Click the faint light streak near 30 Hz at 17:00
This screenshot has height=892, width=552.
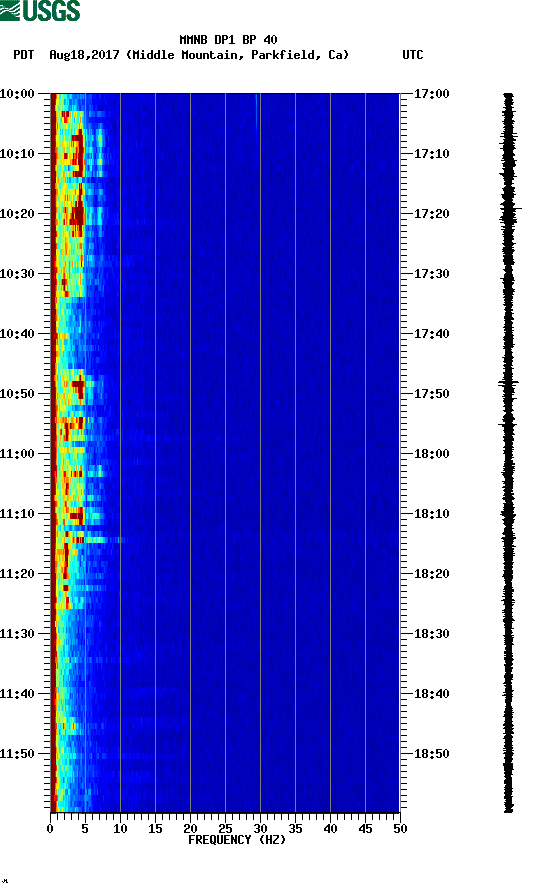pos(257,112)
